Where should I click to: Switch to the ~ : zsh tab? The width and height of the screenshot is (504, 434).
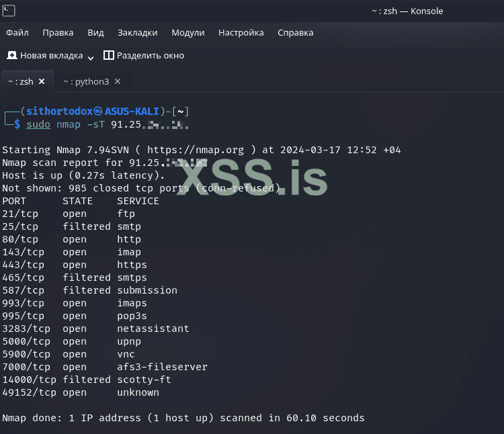[x=21, y=81]
